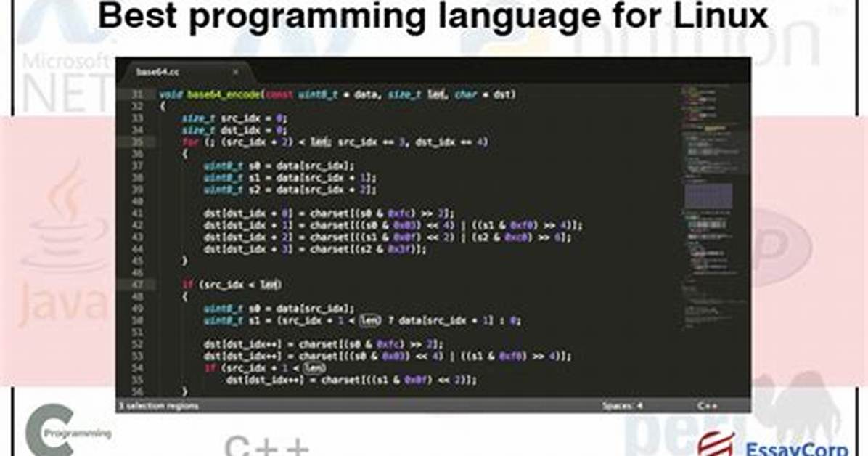Click the line 38 's1 = data[src_idx + 1]' code
Screen dimensions: 868x456
coord(312,178)
